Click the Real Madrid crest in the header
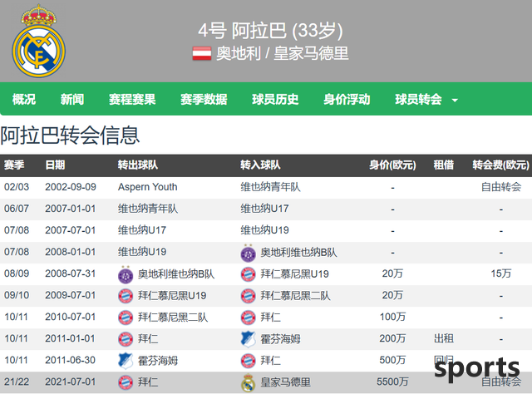This screenshot has width=532, height=394. [x=39, y=41]
